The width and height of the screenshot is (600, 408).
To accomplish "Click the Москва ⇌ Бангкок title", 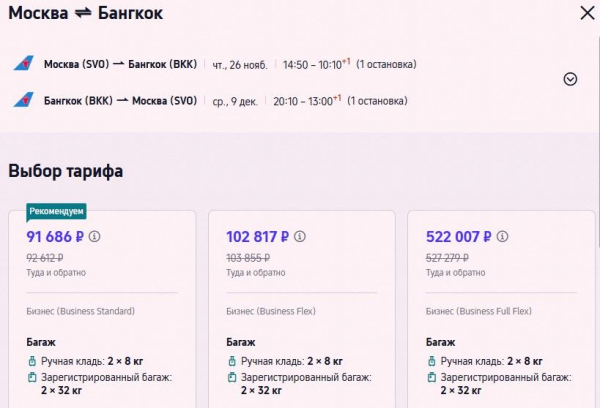I will point(86,13).
